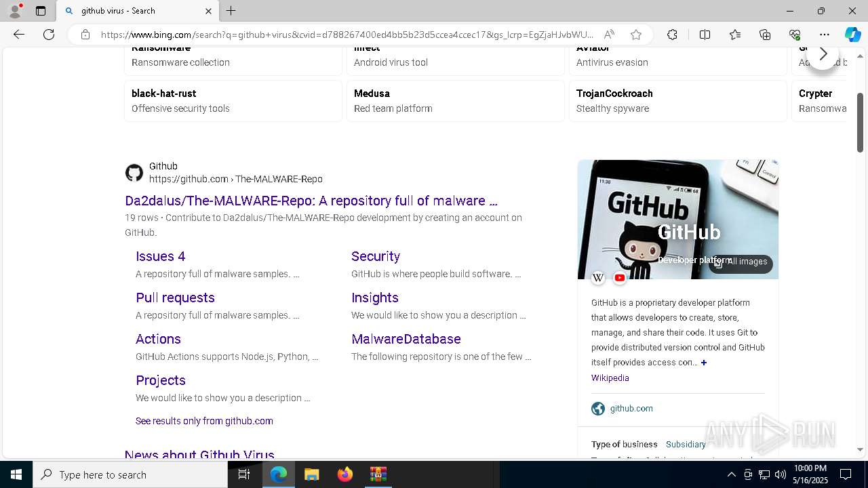Open the Ransomware collection card
The image size is (868, 488).
[233, 61]
